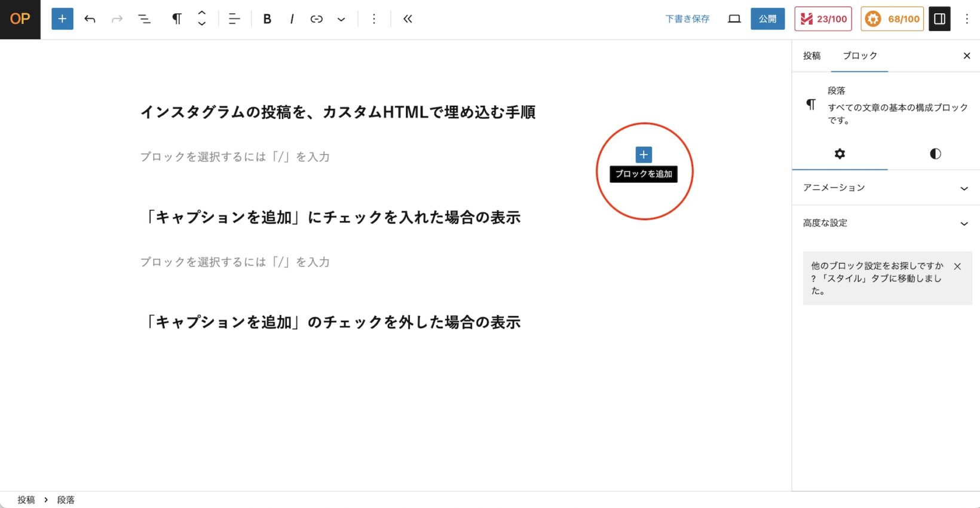Open the editor options kebab menu
Image resolution: width=980 pixels, height=508 pixels.
[x=967, y=19]
